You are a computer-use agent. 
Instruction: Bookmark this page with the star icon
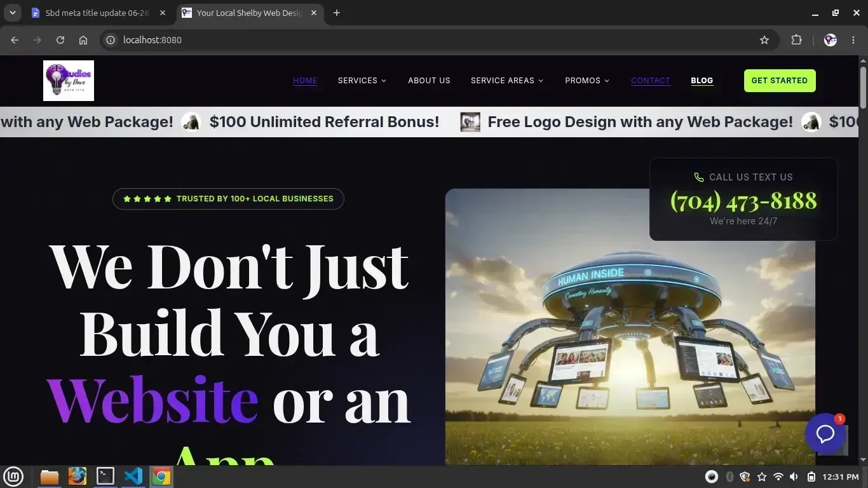(x=764, y=40)
